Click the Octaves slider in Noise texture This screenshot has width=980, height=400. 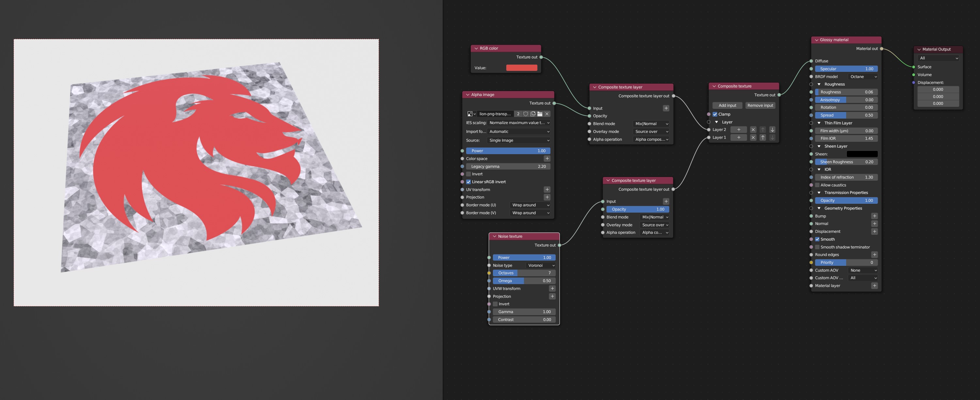524,273
